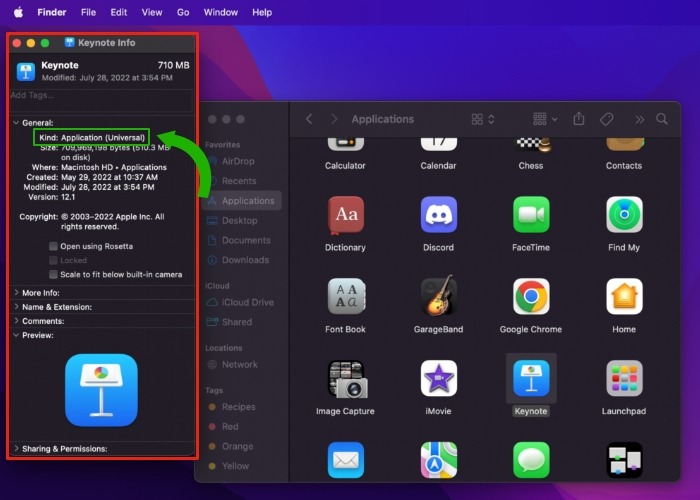Screen dimensions: 700x500
Task: Expand the Name & Extension section
Action: tap(16, 307)
